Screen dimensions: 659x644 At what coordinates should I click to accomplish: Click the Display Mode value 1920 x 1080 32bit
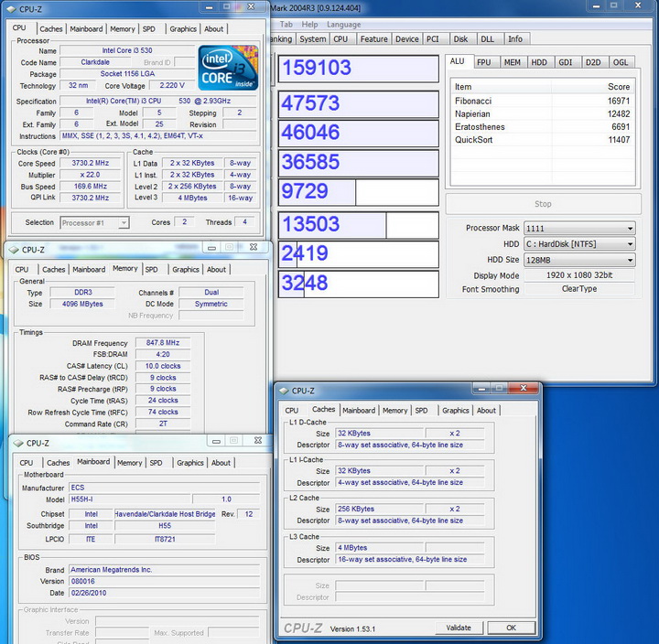click(579, 275)
